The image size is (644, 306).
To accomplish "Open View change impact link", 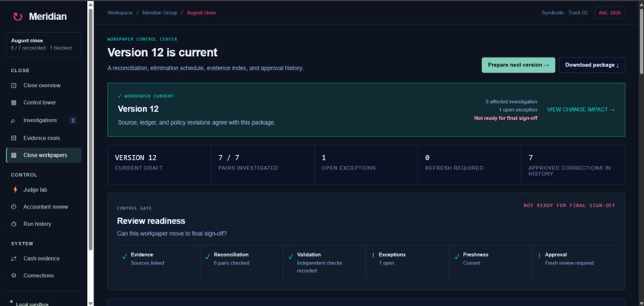I will coord(581,109).
